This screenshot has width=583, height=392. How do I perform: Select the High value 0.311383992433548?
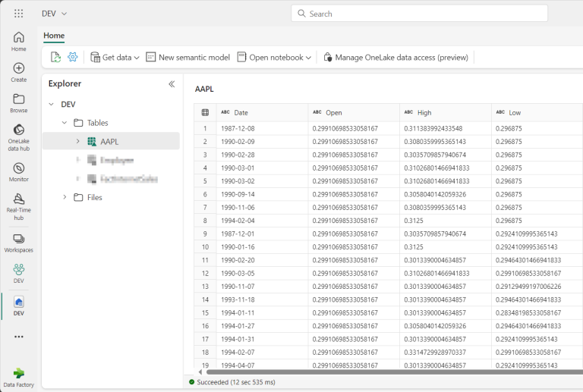[x=446, y=128]
